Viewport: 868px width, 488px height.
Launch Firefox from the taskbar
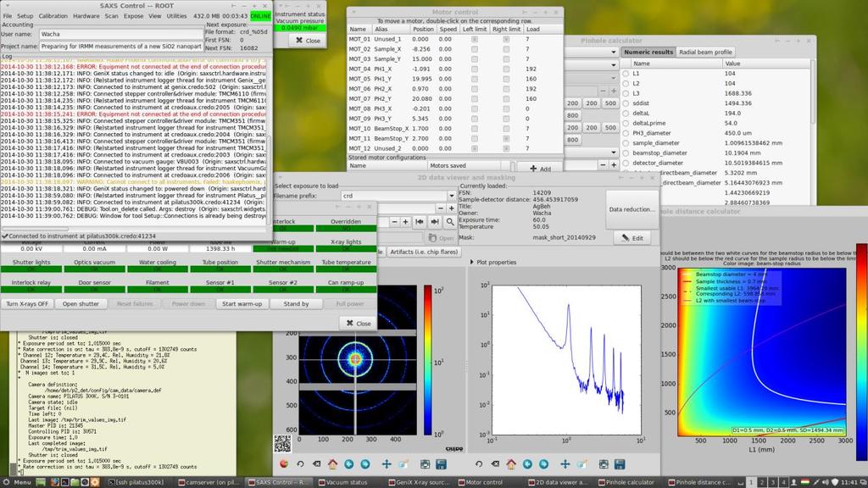(x=55, y=482)
